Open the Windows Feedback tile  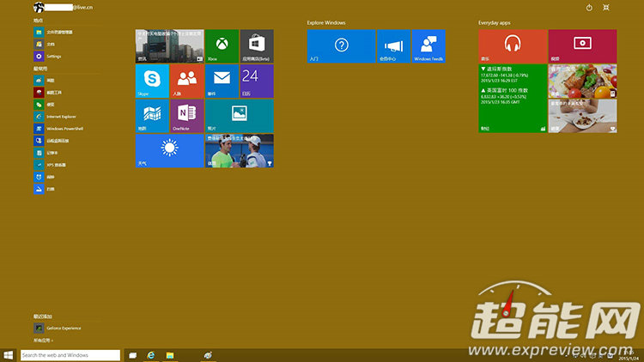pos(428,46)
